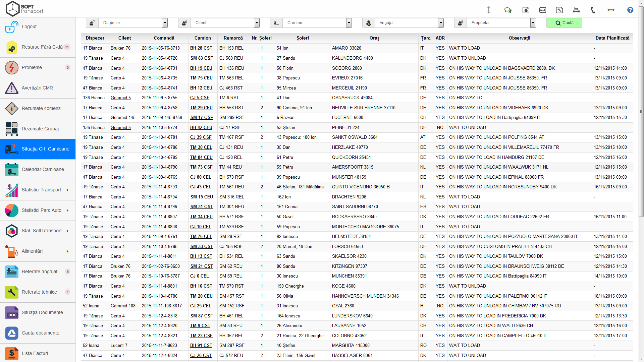The width and height of the screenshot is (644, 362).
Task: Sort by Comandă column header
Action: tap(164, 38)
